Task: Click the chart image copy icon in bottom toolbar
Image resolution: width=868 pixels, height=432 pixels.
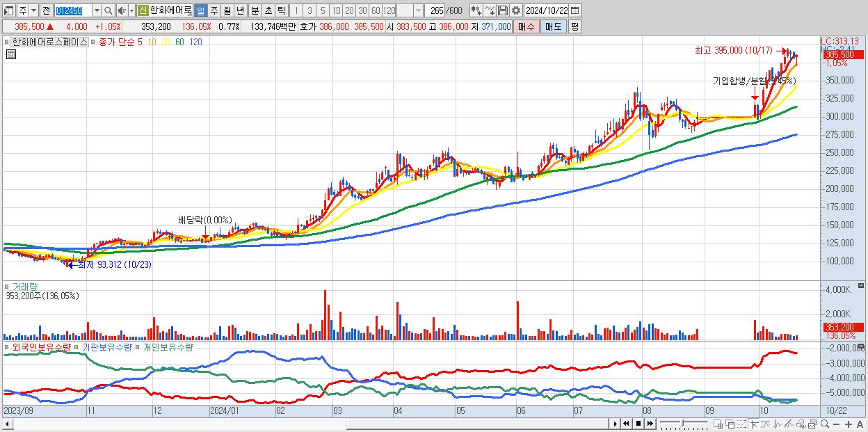Action: (812, 424)
